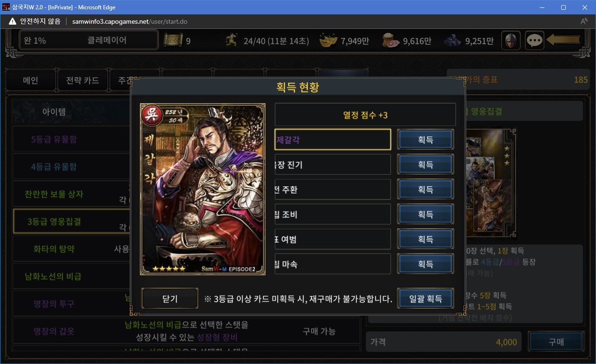Click the 제갈각 hero card image
This screenshot has height=364, width=596.
point(203,189)
